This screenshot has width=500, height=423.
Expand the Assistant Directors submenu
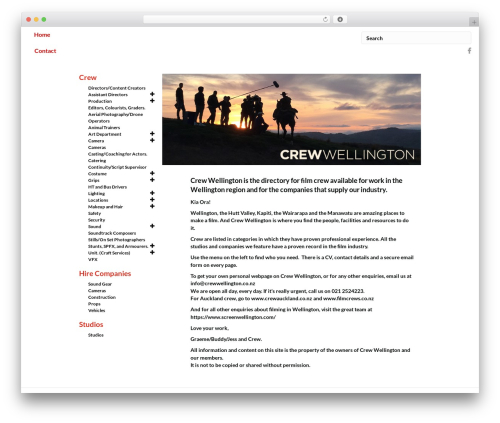[152, 94]
